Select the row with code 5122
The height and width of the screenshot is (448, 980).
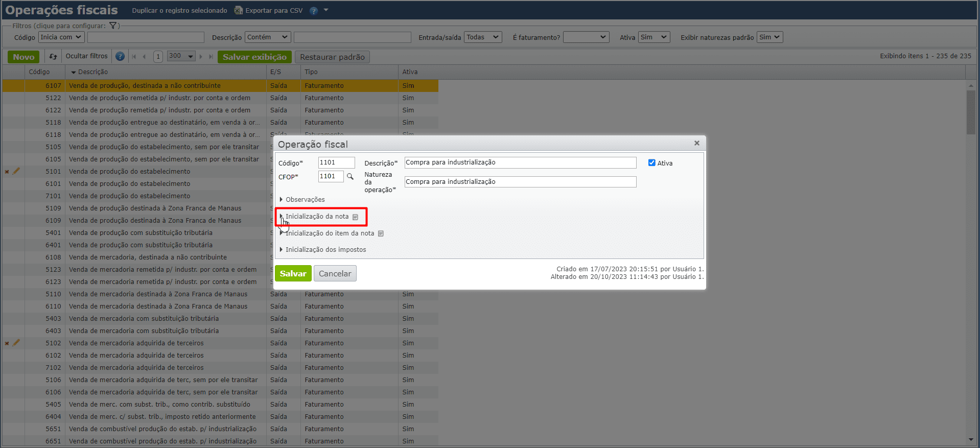[220, 98]
